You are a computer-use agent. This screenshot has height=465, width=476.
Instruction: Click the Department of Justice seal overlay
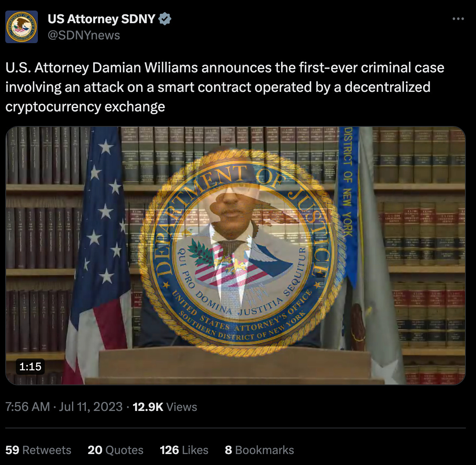coord(241,253)
